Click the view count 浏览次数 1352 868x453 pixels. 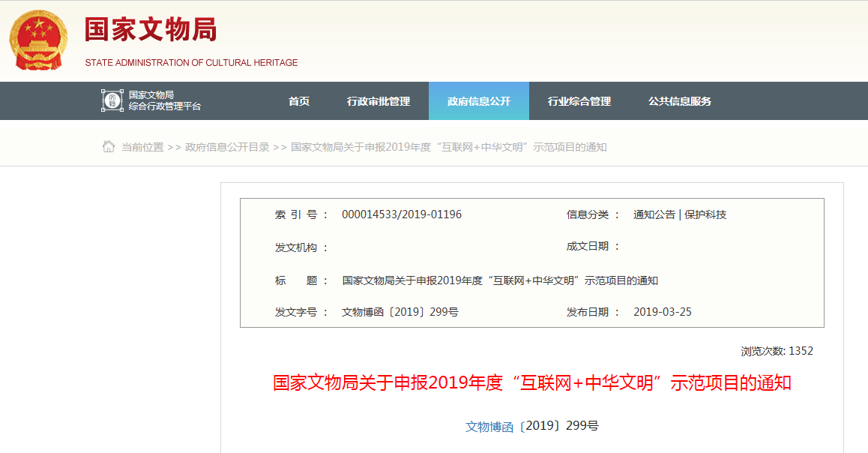pos(777,351)
